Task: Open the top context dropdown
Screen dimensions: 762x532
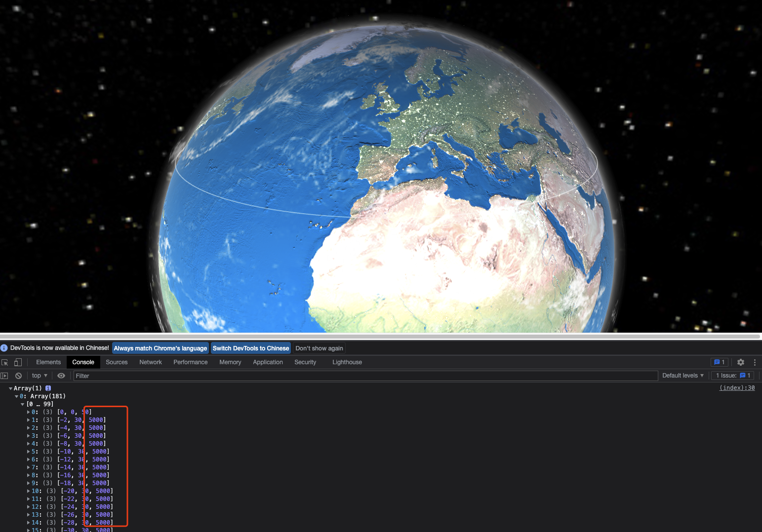Action: pos(40,376)
